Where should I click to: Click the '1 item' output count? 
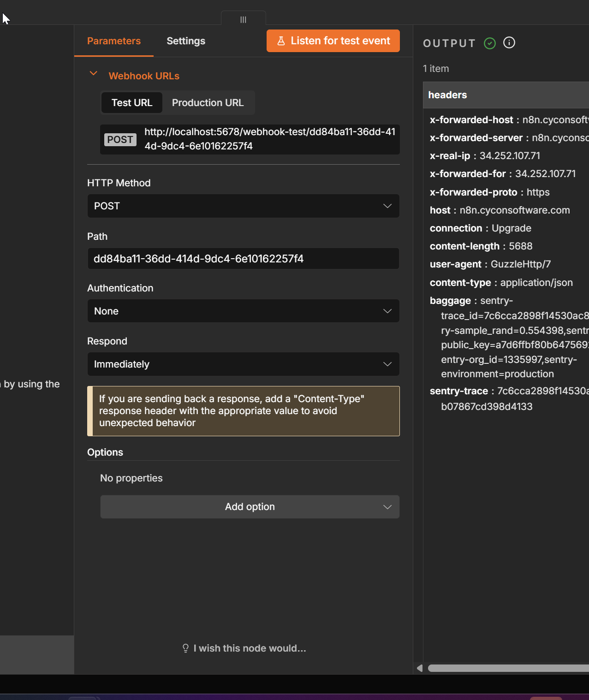click(436, 69)
